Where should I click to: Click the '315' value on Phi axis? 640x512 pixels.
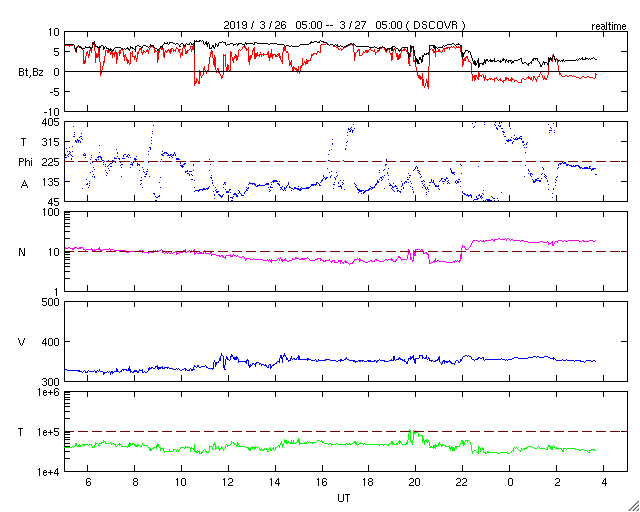pos(51,142)
